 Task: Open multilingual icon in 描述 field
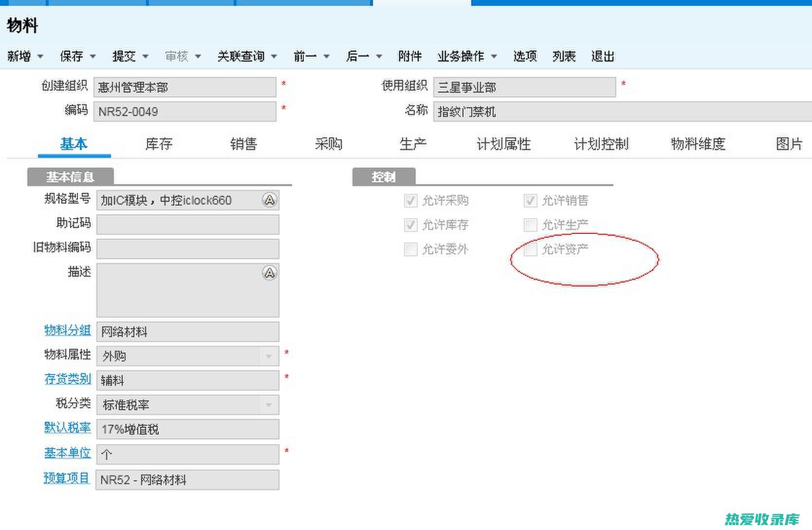coord(269,273)
